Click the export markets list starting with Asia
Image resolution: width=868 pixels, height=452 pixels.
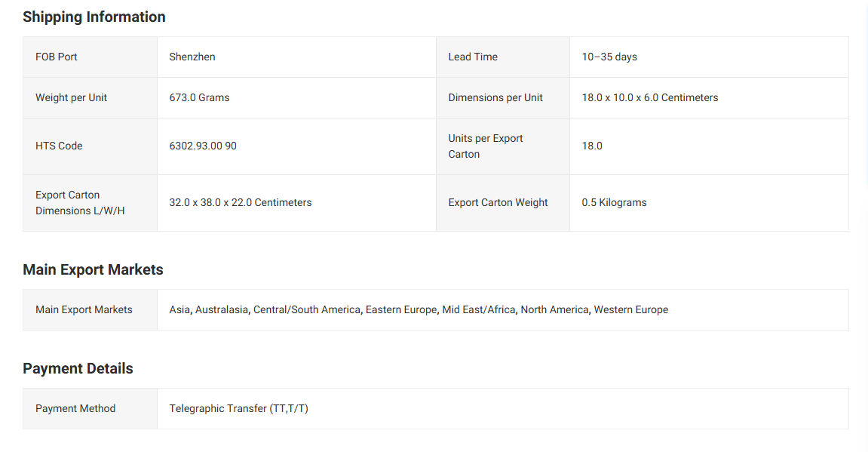[419, 309]
